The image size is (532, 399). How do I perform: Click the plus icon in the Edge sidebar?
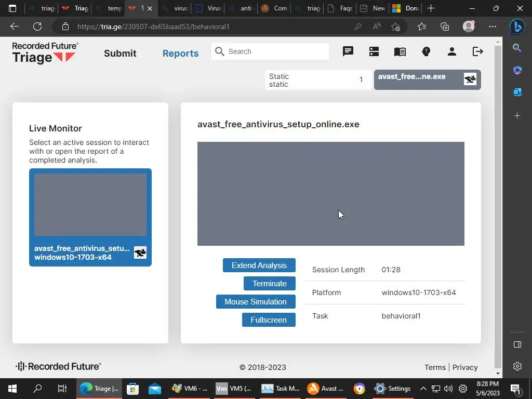pyautogui.click(x=517, y=116)
